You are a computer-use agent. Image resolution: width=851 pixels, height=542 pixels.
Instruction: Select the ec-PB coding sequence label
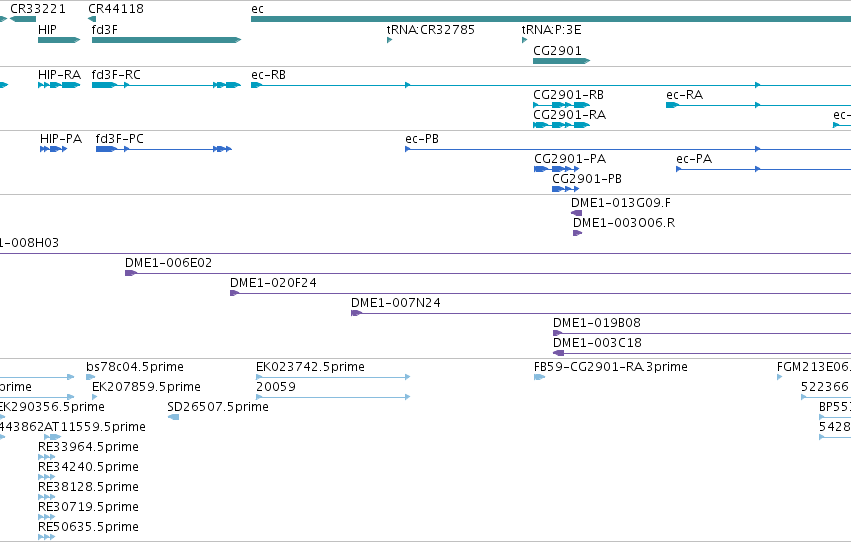click(x=422, y=138)
